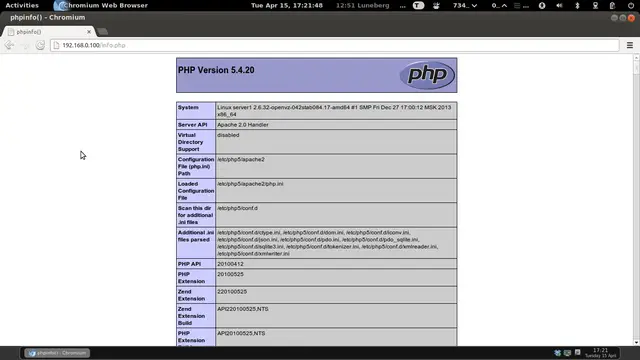
Task: Click the Chromium app icon in top bar
Action: pyautogui.click(x=60, y=5)
